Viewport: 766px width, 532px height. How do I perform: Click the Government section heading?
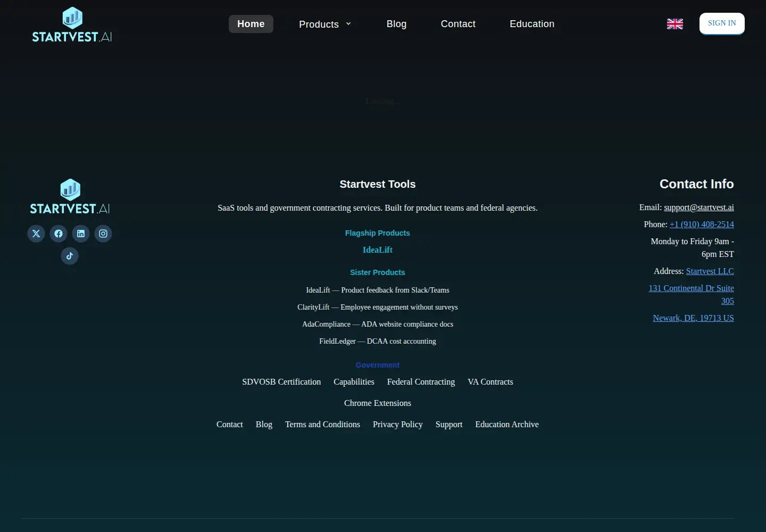click(378, 365)
